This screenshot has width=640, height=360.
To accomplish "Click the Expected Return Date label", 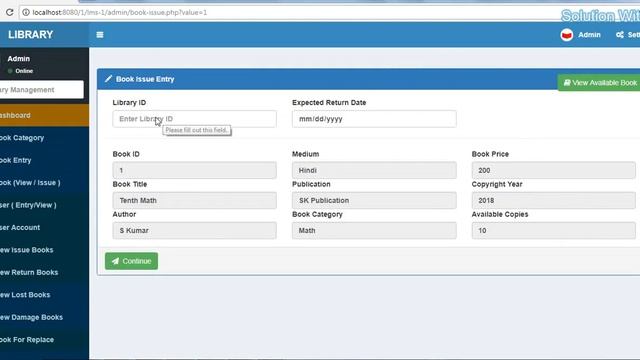I will (x=329, y=102).
